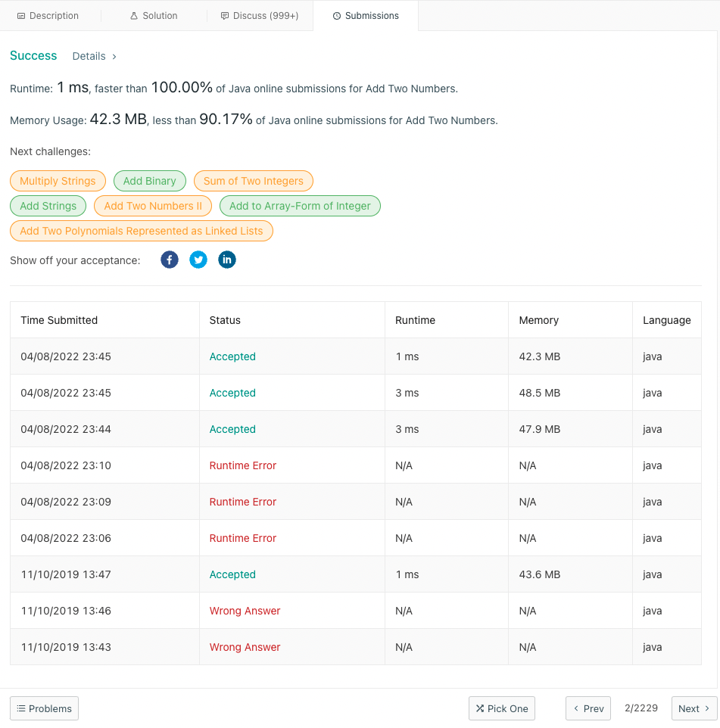Open the Solution tab
The height and width of the screenshot is (728, 720).
point(154,16)
